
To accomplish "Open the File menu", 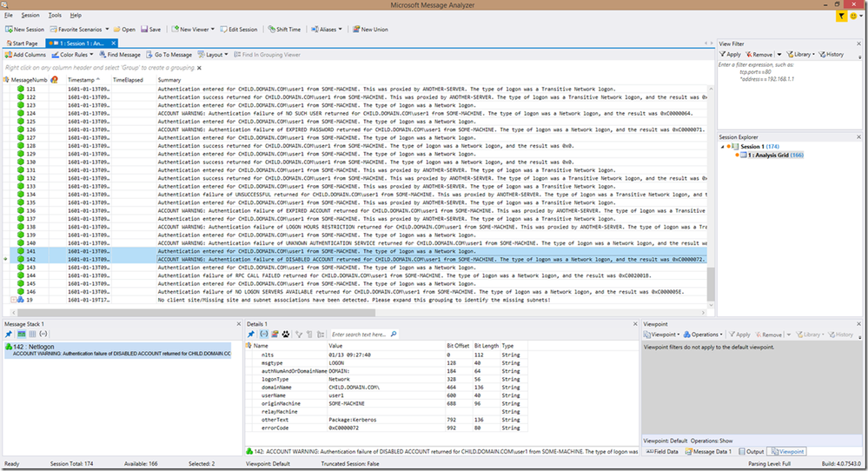I will (x=9, y=15).
